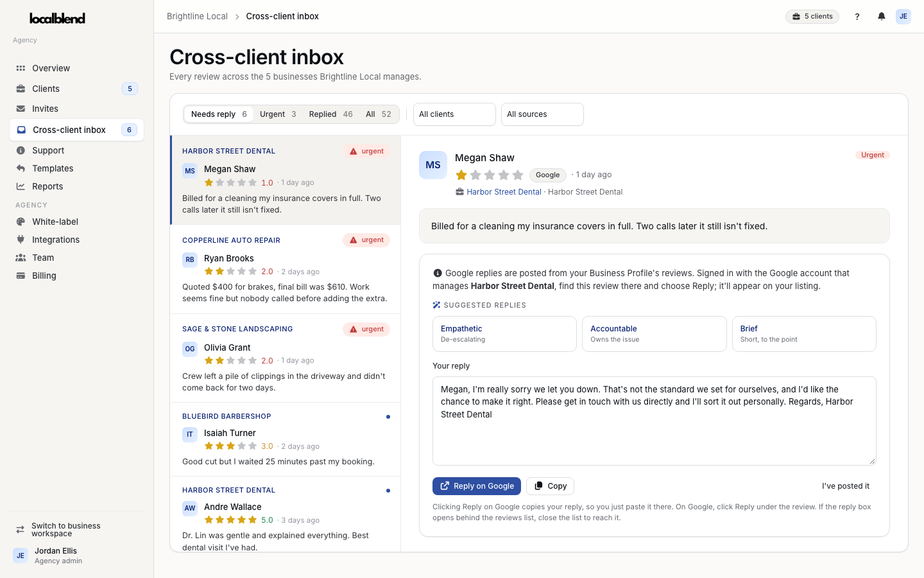Click the Reports chart icon
This screenshot has height=578, width=924.
(21, 186)
